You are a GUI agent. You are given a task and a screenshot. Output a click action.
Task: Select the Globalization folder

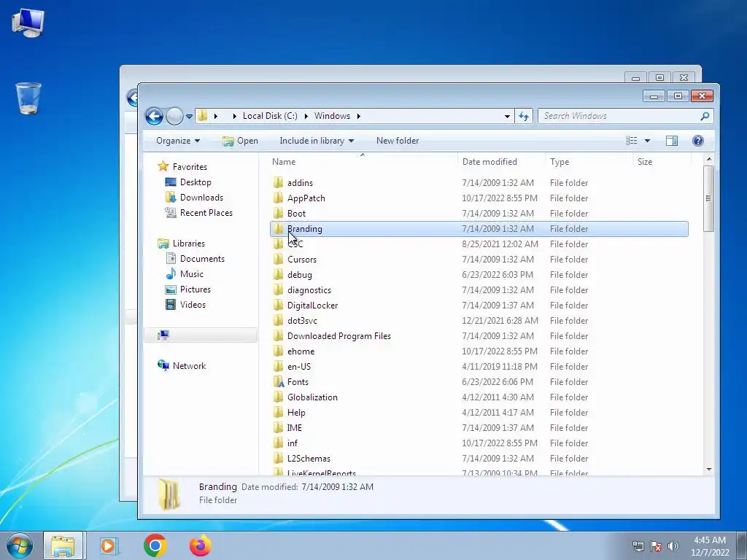point(312,397)
